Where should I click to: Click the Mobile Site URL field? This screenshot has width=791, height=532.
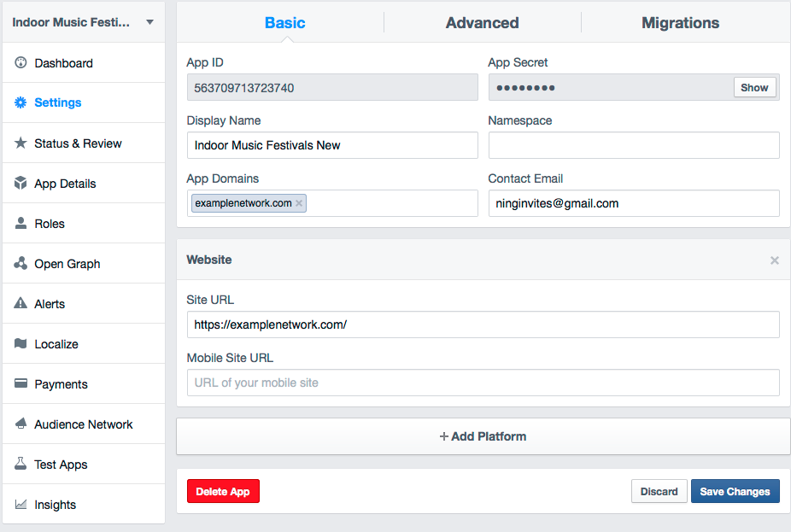[483, 383]
